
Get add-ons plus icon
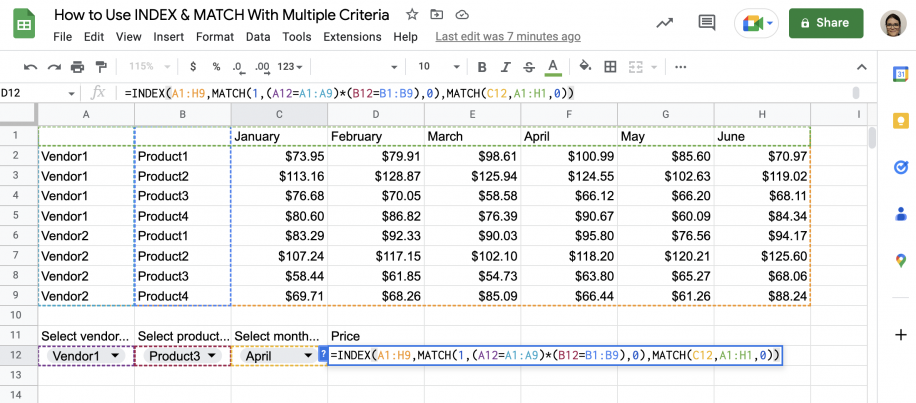coord(900,335)
